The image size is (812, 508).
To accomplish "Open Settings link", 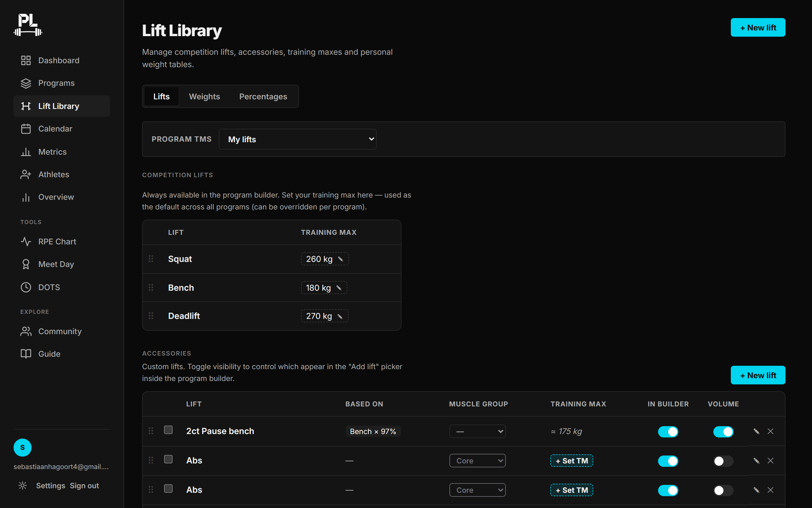I will point(51,486).
